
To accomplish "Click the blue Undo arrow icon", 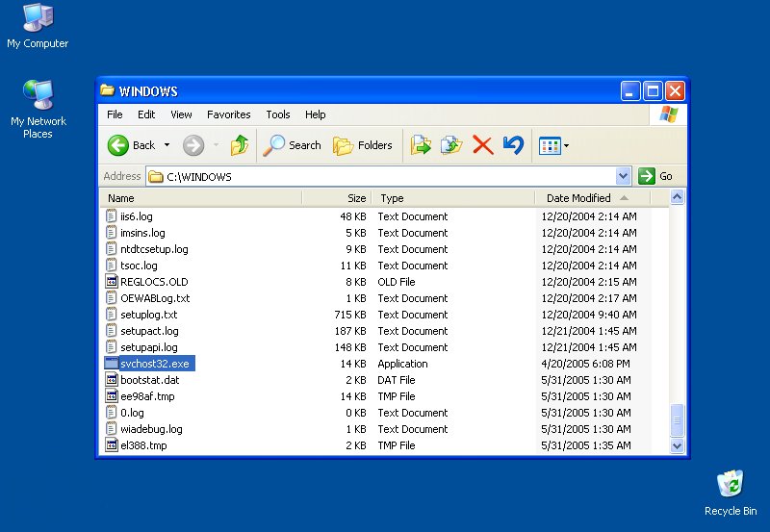I will pyautogui.click(x=513, y=145).
